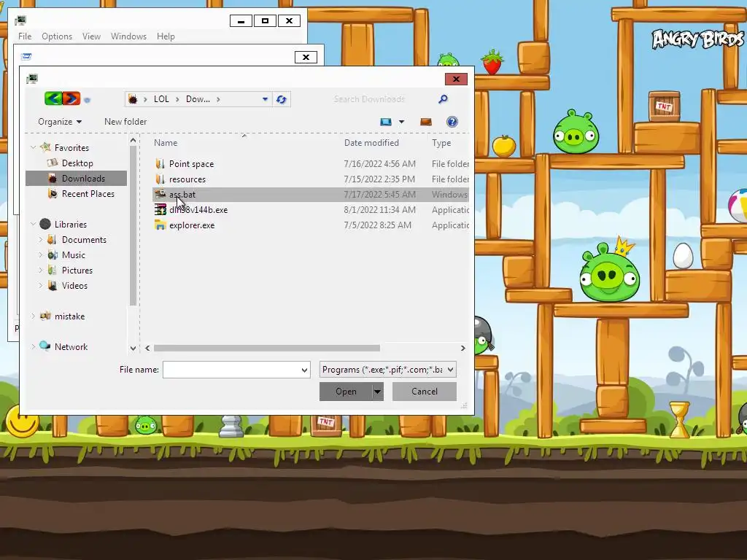Select mistake in navigation pane
This screenshot has width=747, height=560.
[x=69, y=316]
